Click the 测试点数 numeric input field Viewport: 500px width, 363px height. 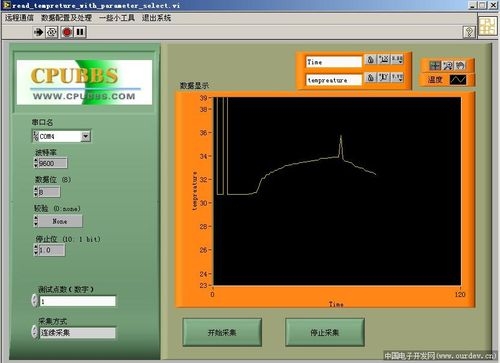[x=77, y=301]
